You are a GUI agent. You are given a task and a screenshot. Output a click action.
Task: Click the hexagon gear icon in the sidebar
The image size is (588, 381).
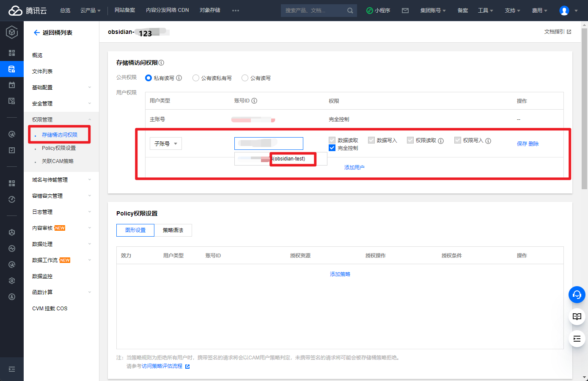click(x=12, y=281)
